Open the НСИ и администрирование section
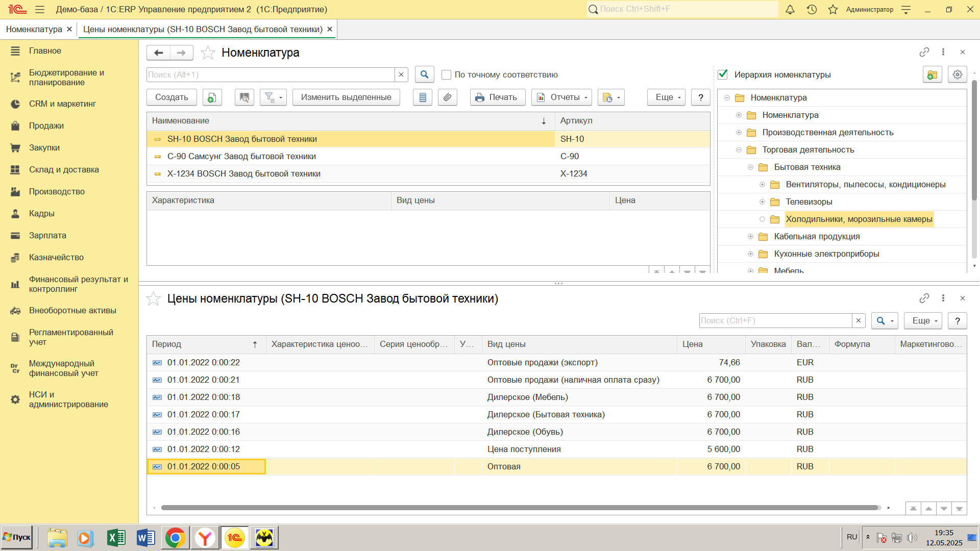Viewport: 980px width, 551px height. click(68, 399)
